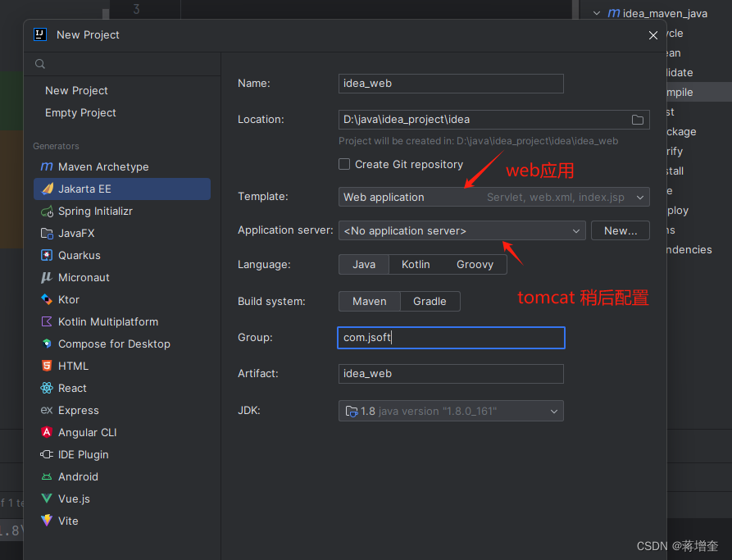This screenshot has width=732, height=560.
Task: Click the Compose for Desktop icon
Action: pos(47,344)
